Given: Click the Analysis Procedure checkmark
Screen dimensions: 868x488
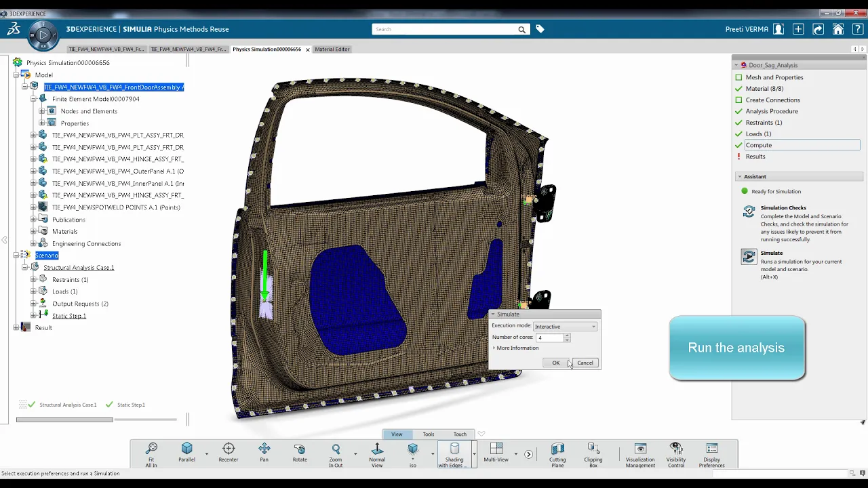Looking at the screenshot, I should [x=739, y=111].
